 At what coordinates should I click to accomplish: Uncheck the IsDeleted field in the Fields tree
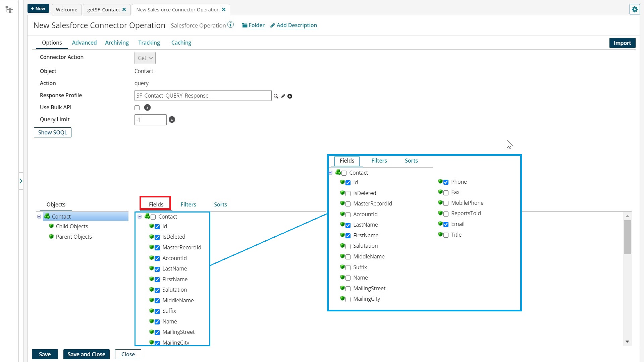(158, 237)
